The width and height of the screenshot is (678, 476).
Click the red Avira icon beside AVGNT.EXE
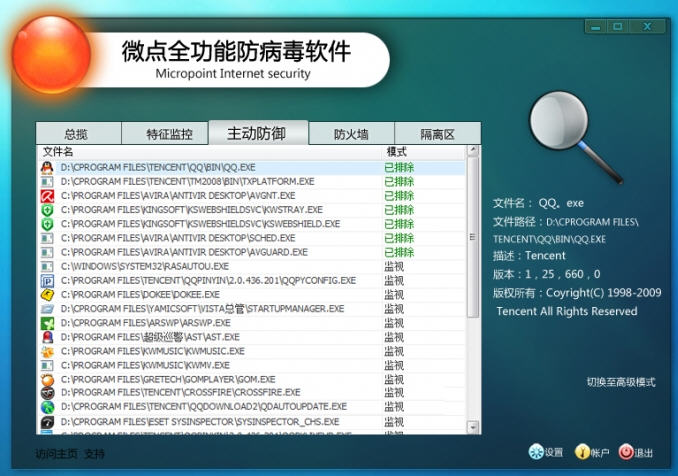[47, 196]
